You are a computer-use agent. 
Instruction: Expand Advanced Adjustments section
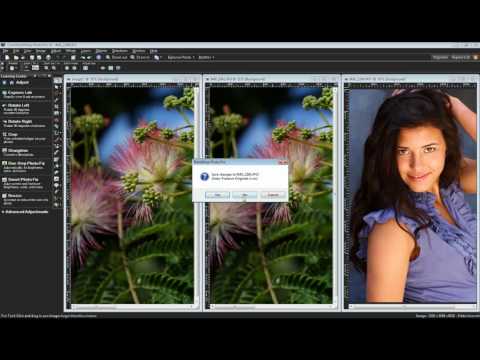click(25, 212)
